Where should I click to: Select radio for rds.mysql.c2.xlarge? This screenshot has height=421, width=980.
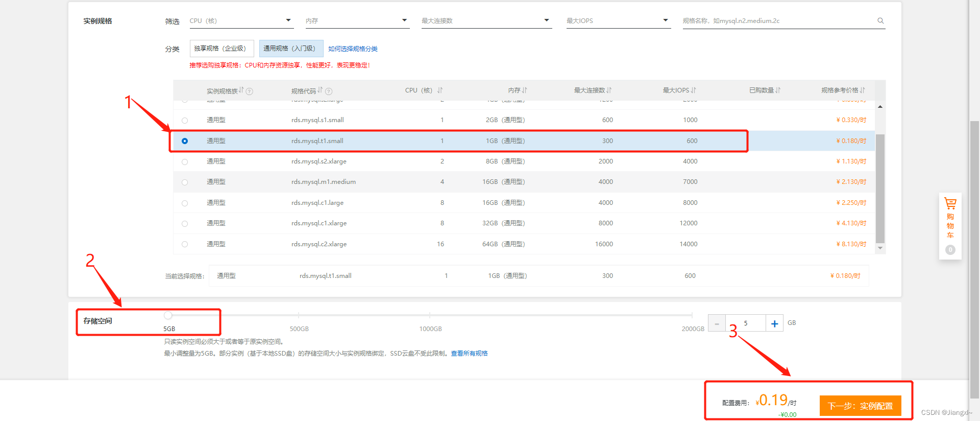[185, 244]
